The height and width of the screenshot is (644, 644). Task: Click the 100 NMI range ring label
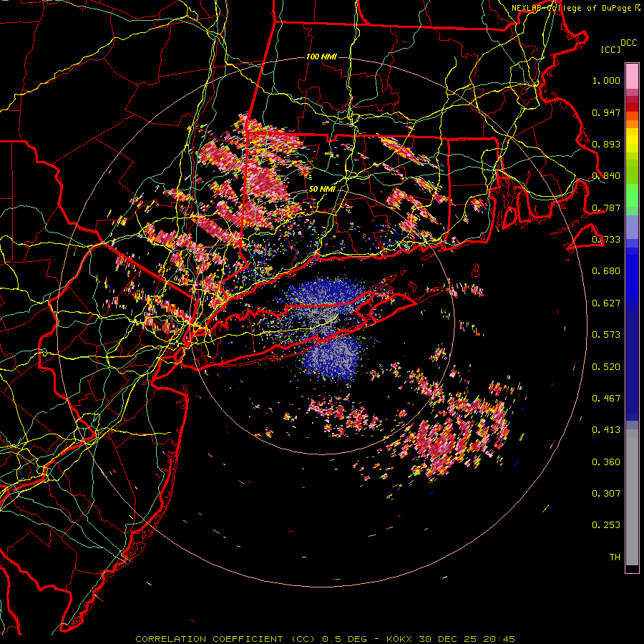pyautogui.click(x=321, y=57)
